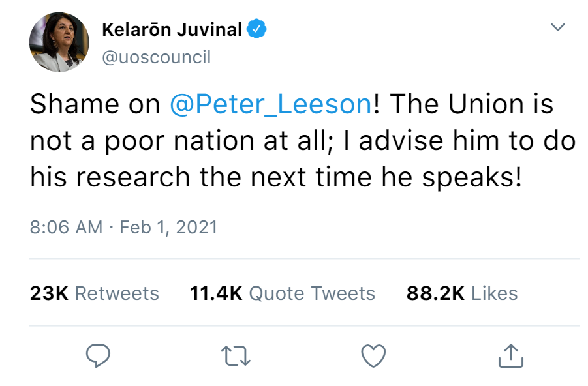588x386 pixels.
Task: Follow the @Peter_Leeson mention link
Action: (x=271, y=105)
